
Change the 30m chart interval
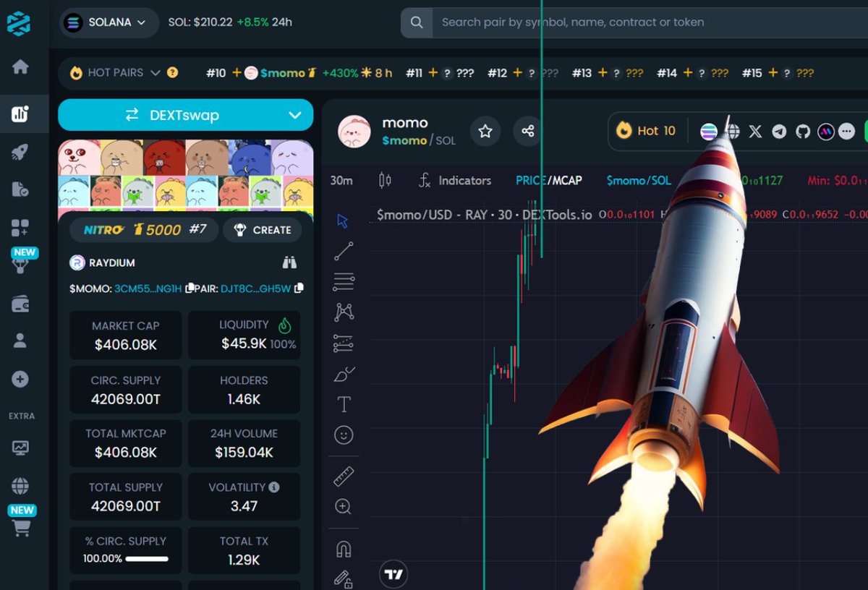pos(341,181)
